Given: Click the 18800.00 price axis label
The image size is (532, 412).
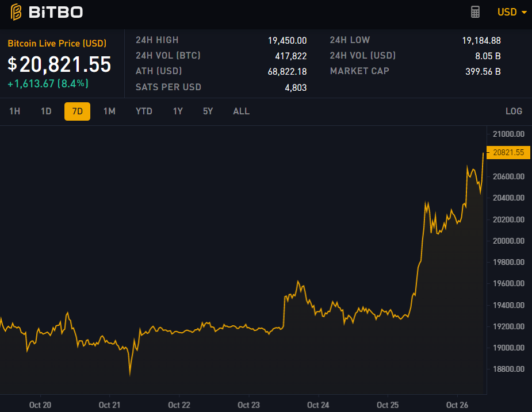Looking at the screenshot, I should click(x=508, y=369).
